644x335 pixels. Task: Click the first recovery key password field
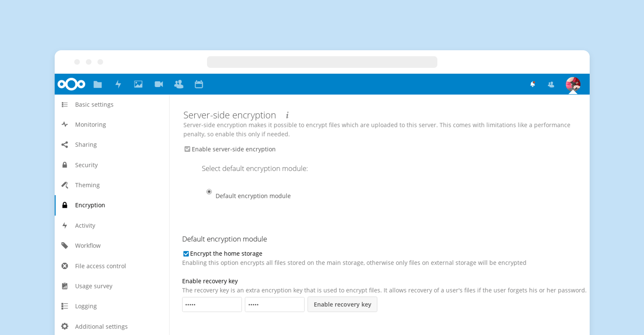click(212, 304)
